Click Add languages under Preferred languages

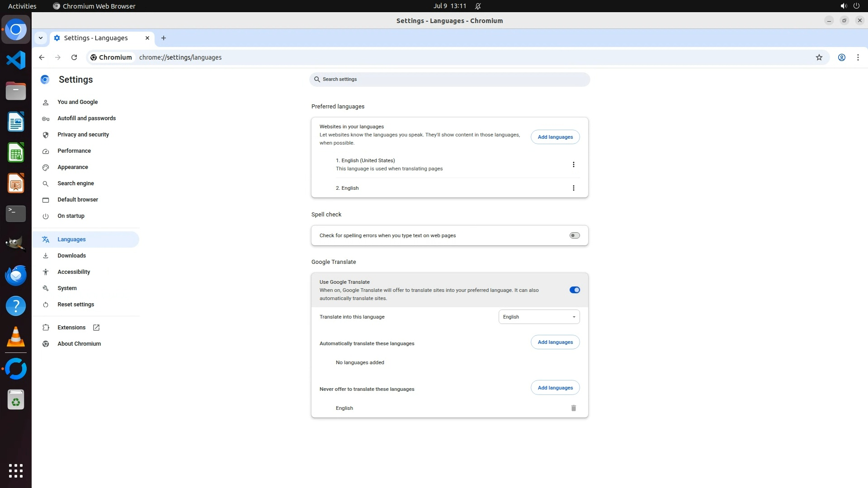click(555, 137)
